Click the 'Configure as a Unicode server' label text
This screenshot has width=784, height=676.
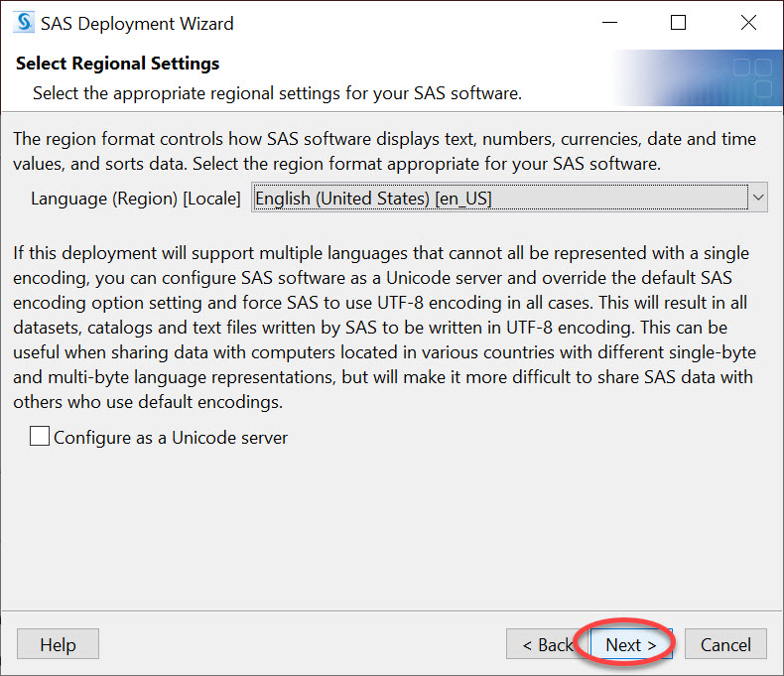tap(171, 438)
